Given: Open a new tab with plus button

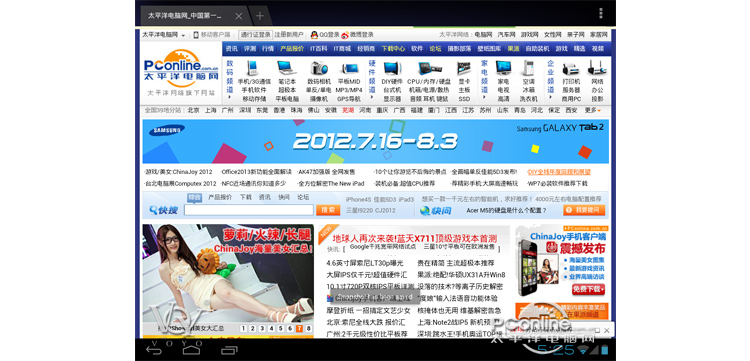Looking at the screenshot, I should coord(260,16).
